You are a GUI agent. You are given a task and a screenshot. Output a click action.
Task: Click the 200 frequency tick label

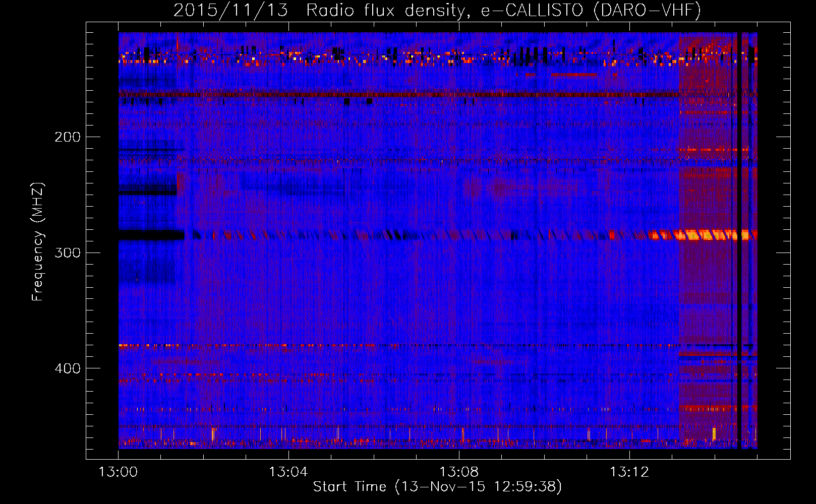point(67,137)
